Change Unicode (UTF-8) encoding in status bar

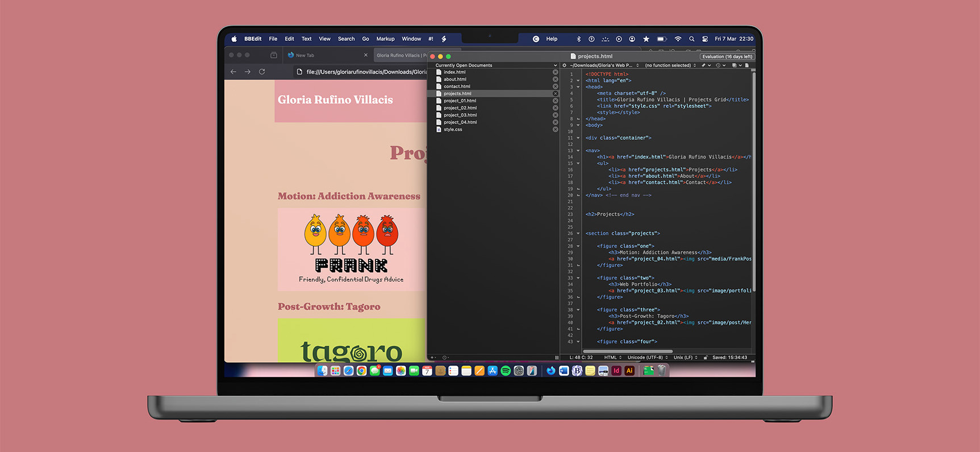point(647,358)
